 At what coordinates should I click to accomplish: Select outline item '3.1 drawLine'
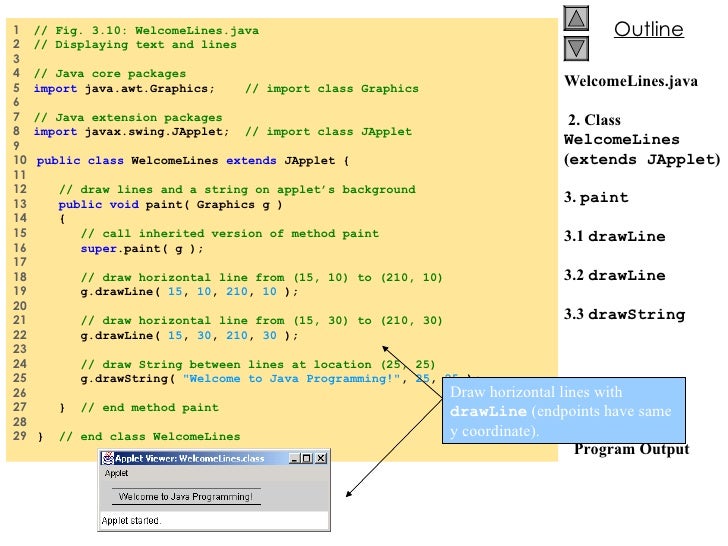[615, 236]
